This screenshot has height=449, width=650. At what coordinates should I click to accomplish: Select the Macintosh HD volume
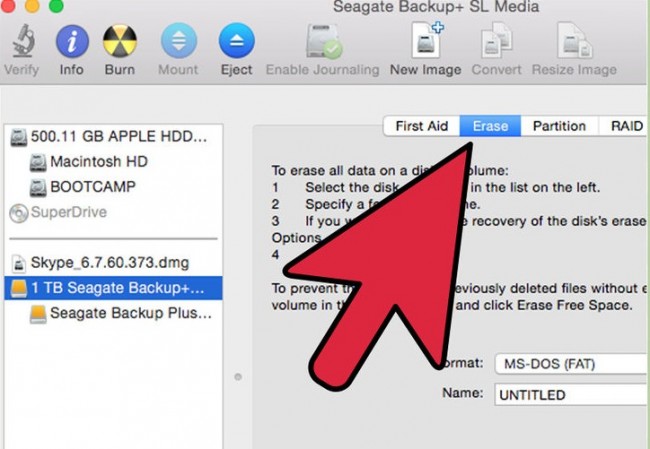[x=114, y=162]
